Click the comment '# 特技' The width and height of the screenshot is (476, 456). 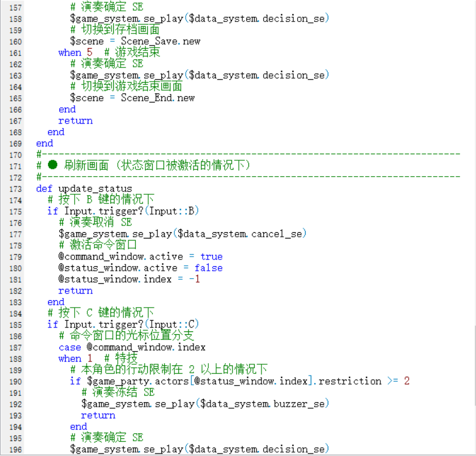pos(121,358)
